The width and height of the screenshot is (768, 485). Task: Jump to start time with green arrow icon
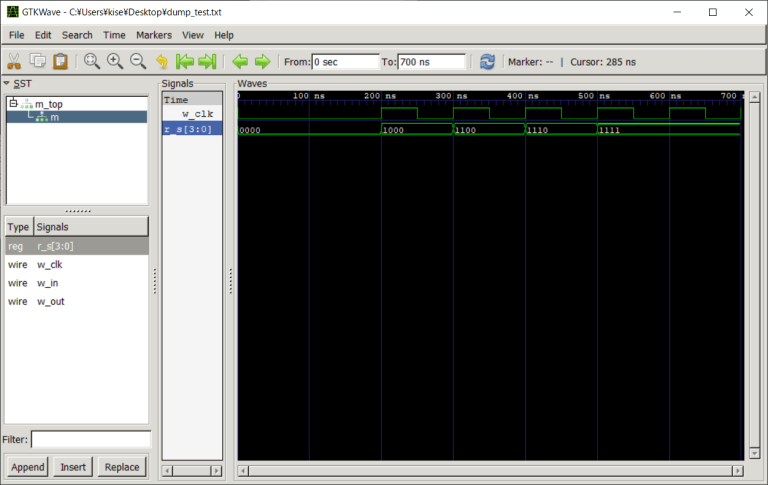coord(185,61)
